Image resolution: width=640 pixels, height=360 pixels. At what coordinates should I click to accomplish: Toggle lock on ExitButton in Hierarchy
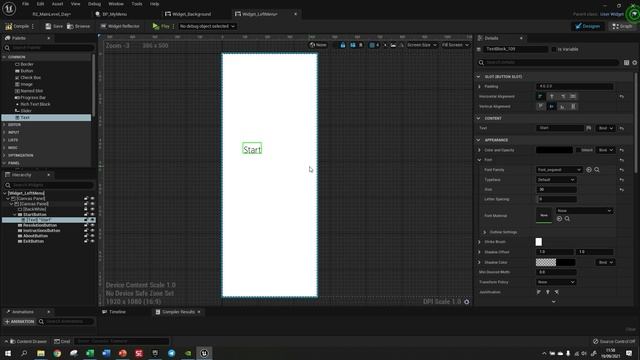86,241
